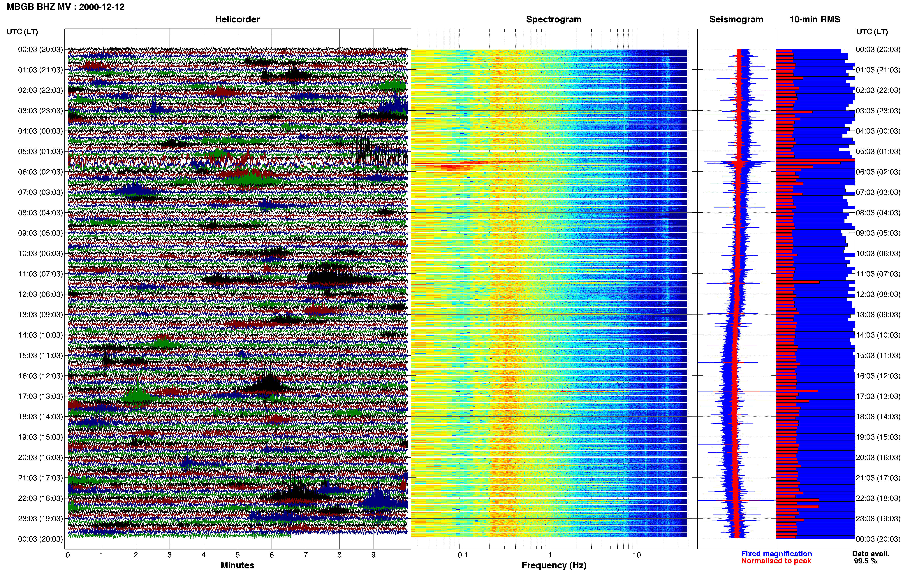924x578 pixels.
Task: Click '05:03 (01:03)' on the Helicorder time axis
Action: pos(41,151)
